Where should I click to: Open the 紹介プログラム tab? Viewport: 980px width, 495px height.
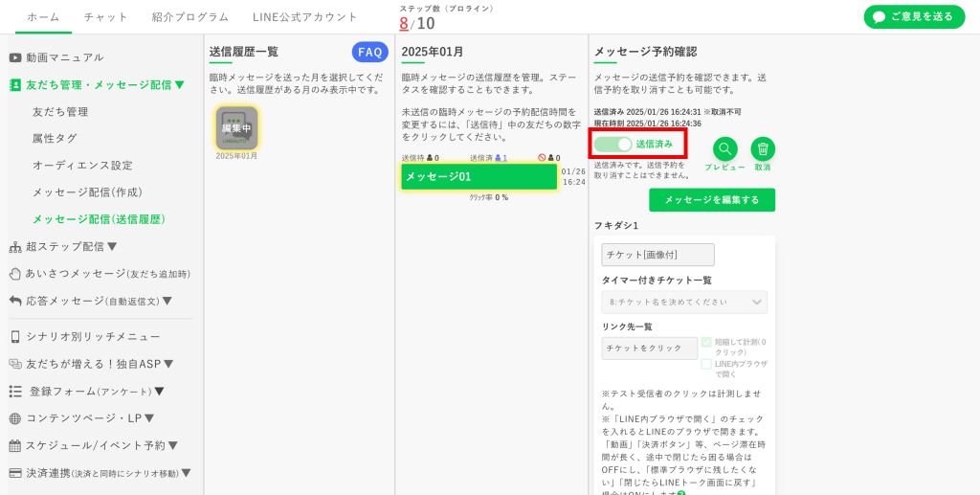tap(190, 17)
